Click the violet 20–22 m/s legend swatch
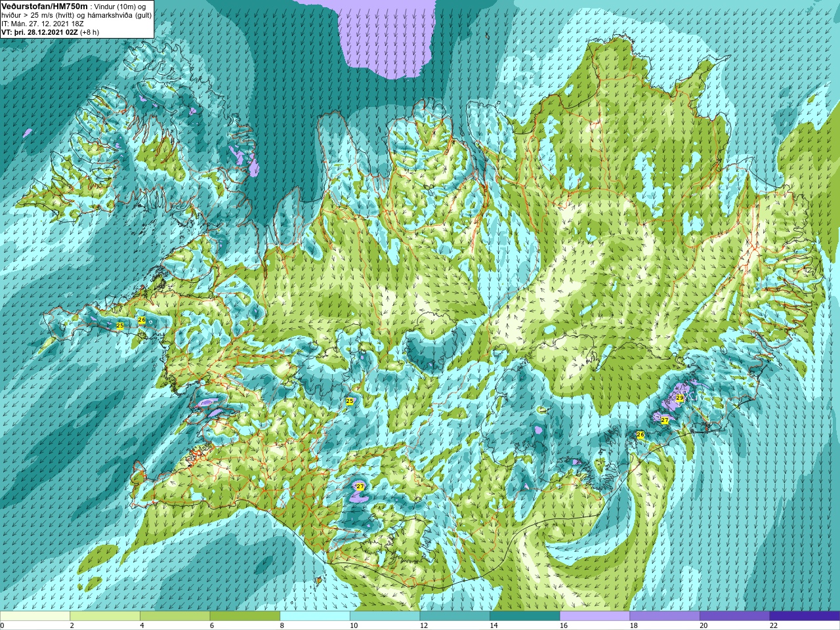Screen dimensions: 840x630 point(735,616)
